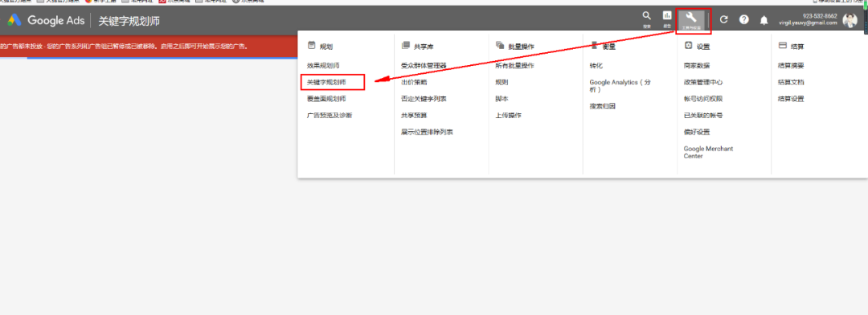This screenshot has width=868, height=315.
Task: Go to 受众群体管理器
Action: (x=424, y=65)
